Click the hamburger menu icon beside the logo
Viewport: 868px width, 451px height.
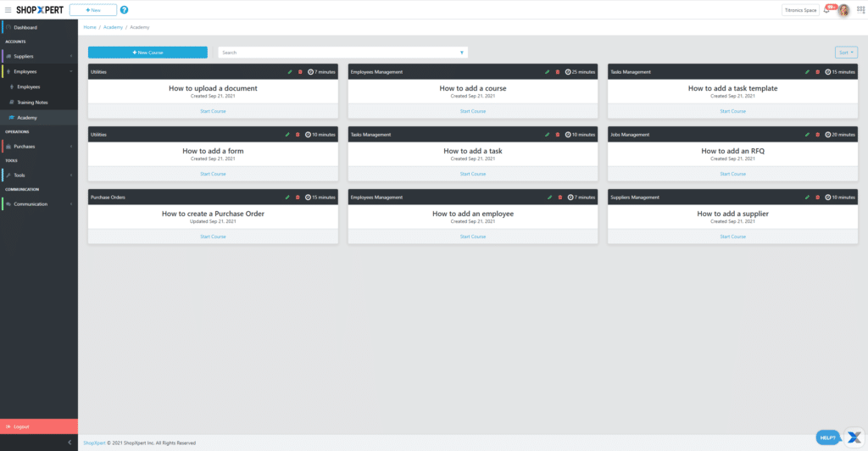click(x=8, y=10)
